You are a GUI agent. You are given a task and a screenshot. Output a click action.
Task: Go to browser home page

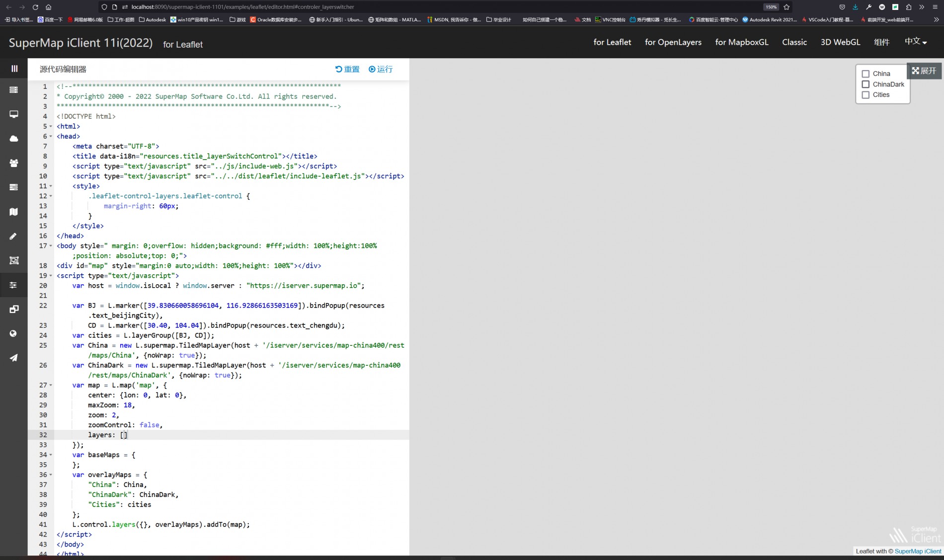49,7
